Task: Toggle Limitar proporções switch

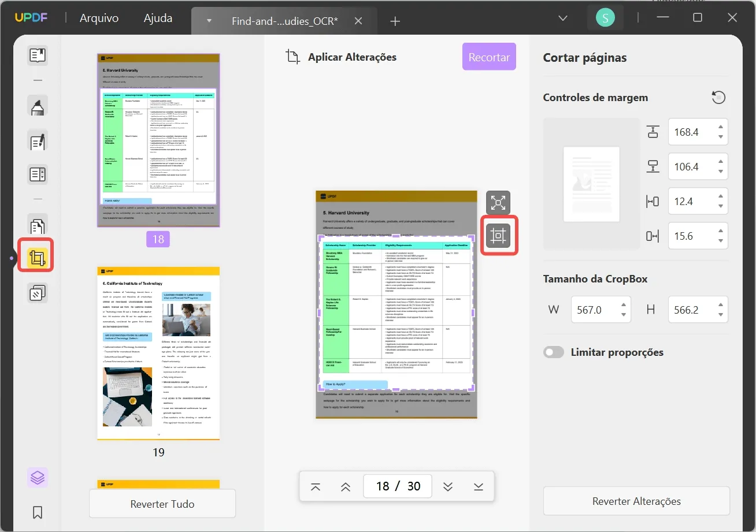Action: click(554, 352)
